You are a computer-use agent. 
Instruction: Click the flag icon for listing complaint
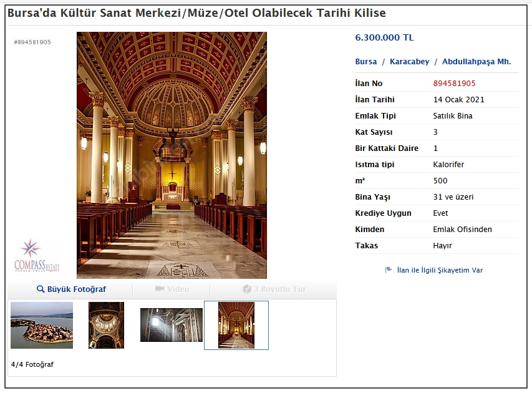(389, 270)
